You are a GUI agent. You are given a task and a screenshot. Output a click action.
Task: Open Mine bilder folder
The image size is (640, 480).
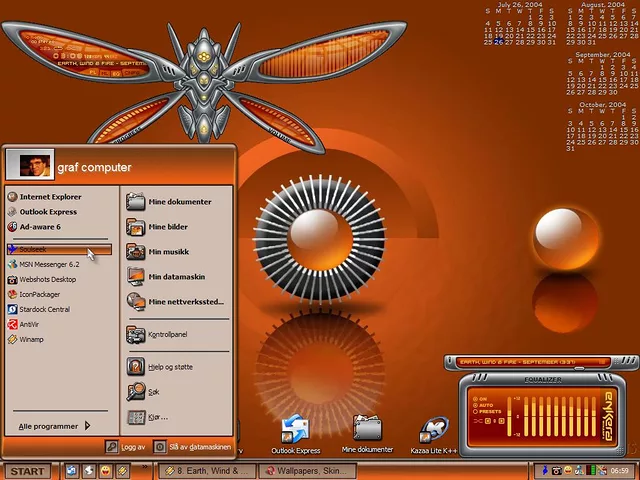[x=157, y=227]
